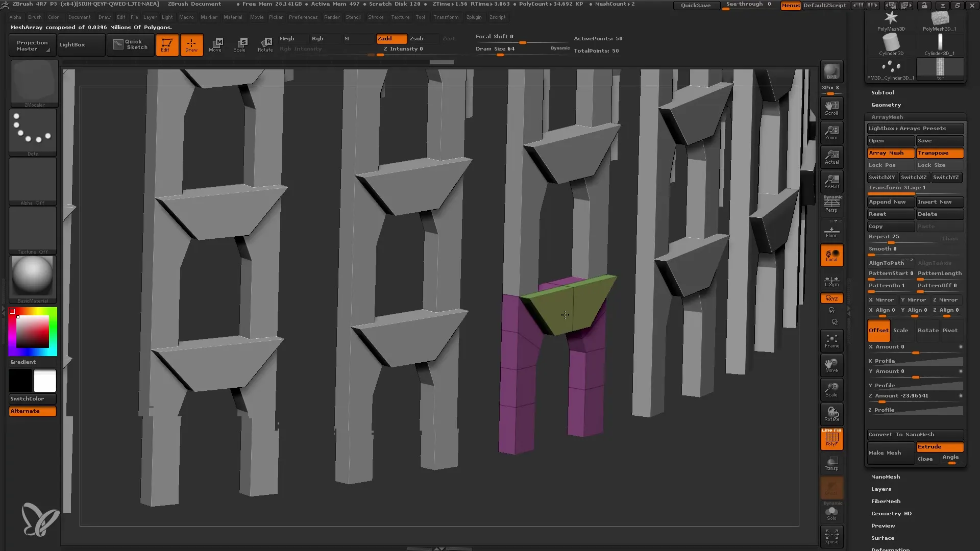Click the Rotate view icon in right shelf

[x=831, y=414]
